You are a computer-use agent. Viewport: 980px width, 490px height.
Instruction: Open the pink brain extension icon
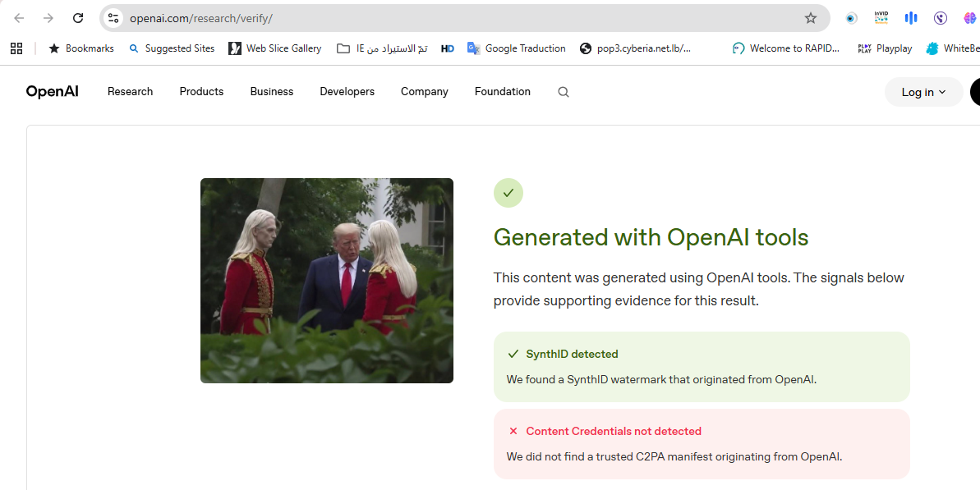point(971,18)
